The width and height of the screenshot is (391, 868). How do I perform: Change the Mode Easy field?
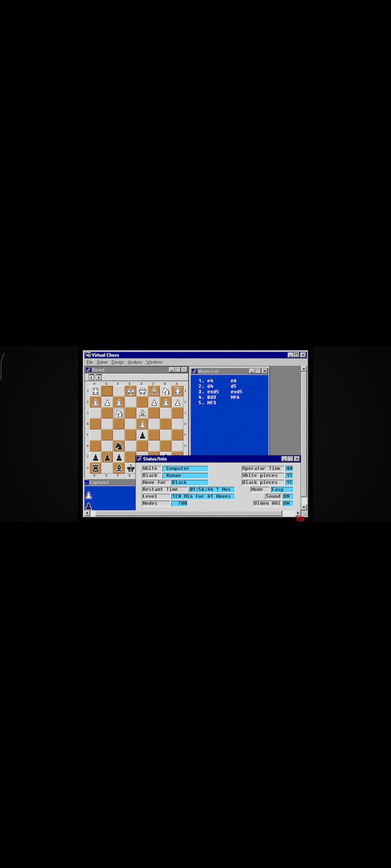[282, 489]
